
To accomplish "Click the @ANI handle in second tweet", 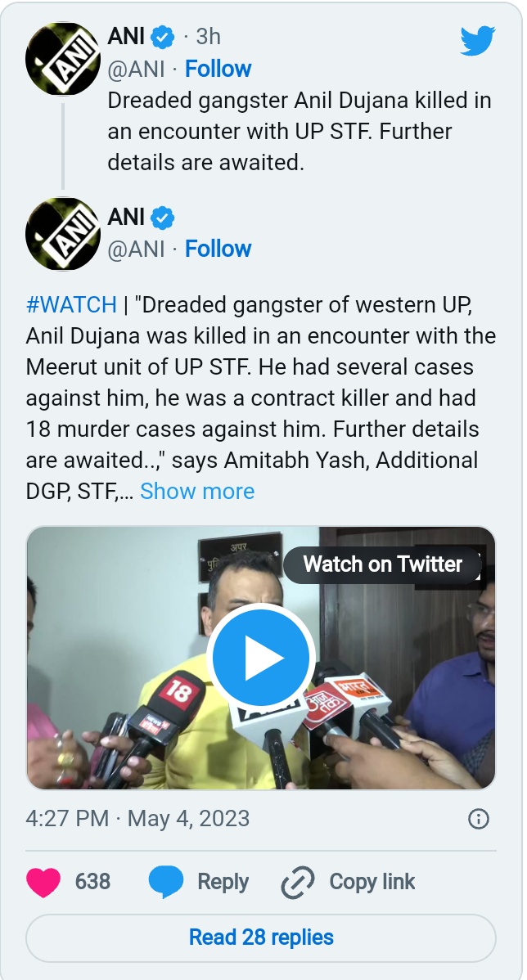I will pyautogui.click(x=137, y=249).
